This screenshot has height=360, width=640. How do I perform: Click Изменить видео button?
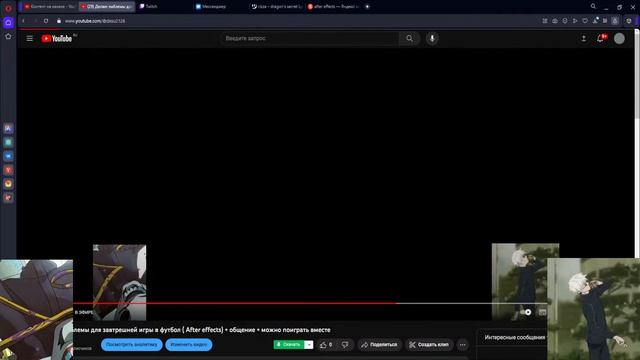[x=189, y=344]
